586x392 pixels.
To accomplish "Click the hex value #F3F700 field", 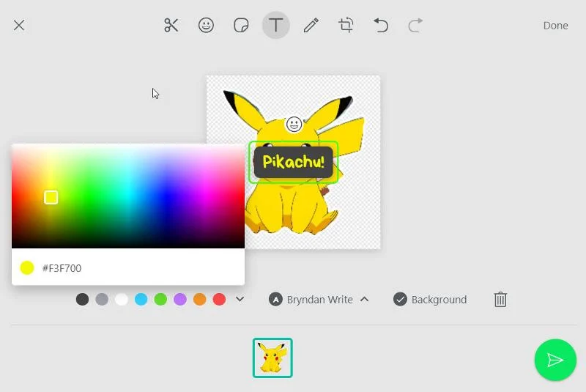I will click(x=62, y=268).
